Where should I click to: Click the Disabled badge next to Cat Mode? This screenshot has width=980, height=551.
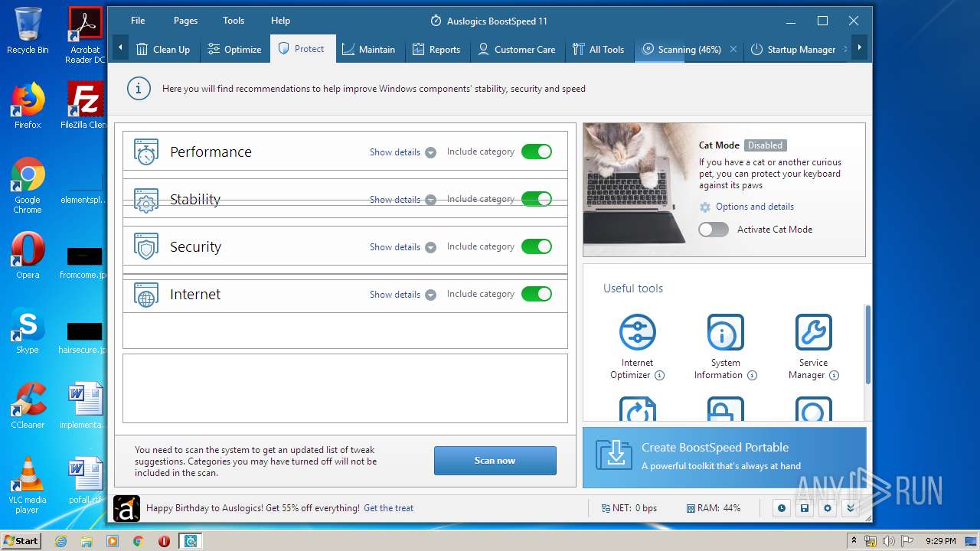[x=765, y=145]
